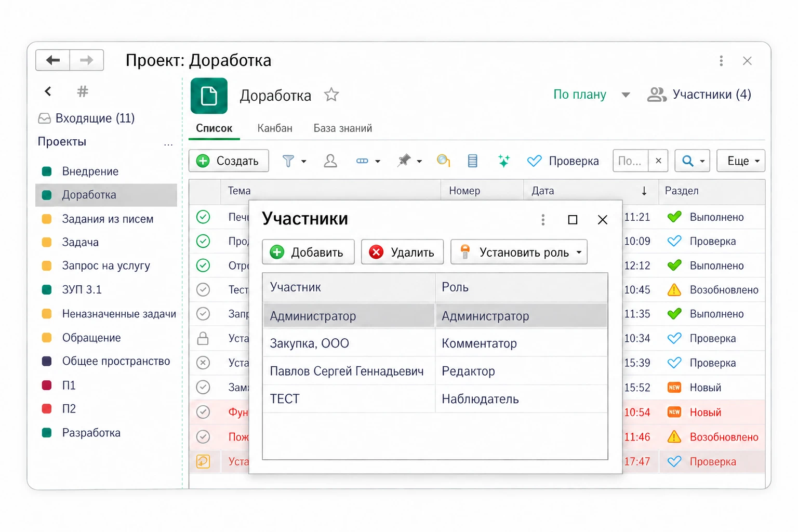Toggle the completion circle of the 10:45 task
Image resolution: width=798 pixels, height=532 pixels.
203,289
